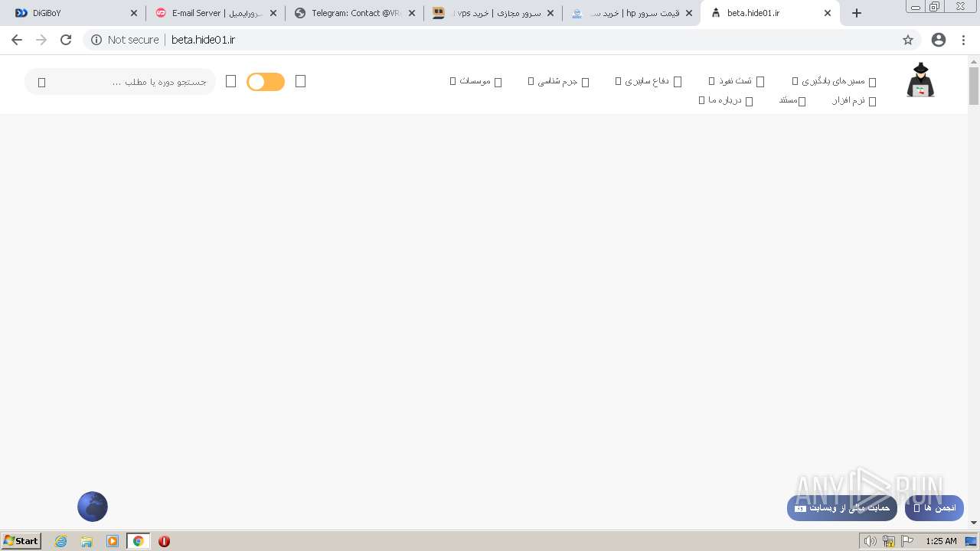The image size is (980, 551).
Task: Close the Telegram Contact tab
Action: (412, 13)
